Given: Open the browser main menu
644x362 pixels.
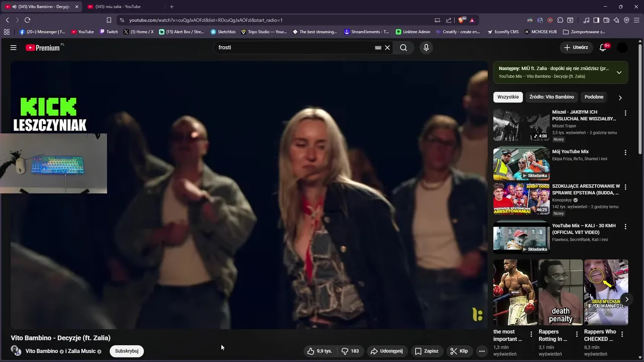Looking at the screenshot, I should click(x=636, y=20).
